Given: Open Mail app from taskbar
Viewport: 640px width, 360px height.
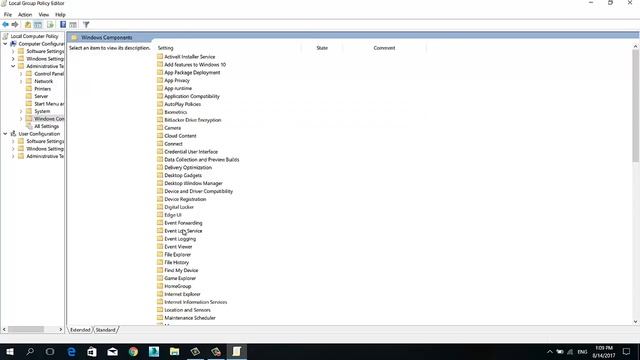Looking at the screenshot, I should [x=113, y=351].
